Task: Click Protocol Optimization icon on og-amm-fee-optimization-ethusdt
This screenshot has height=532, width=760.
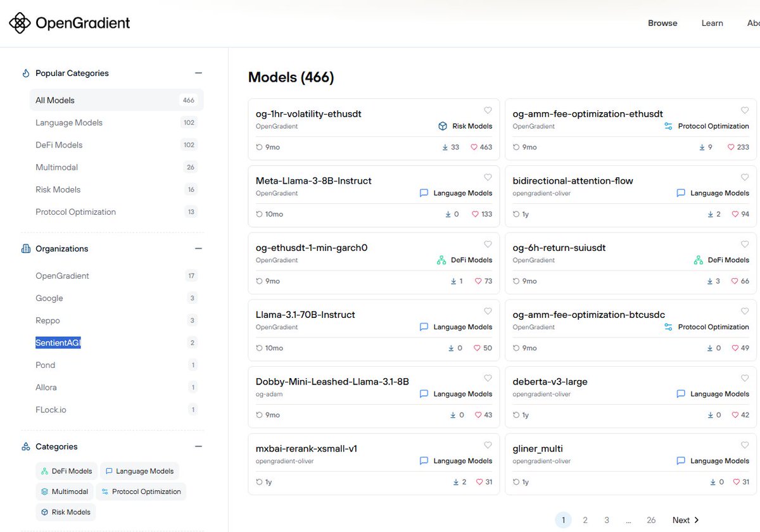Action: [x=668, y=126]
